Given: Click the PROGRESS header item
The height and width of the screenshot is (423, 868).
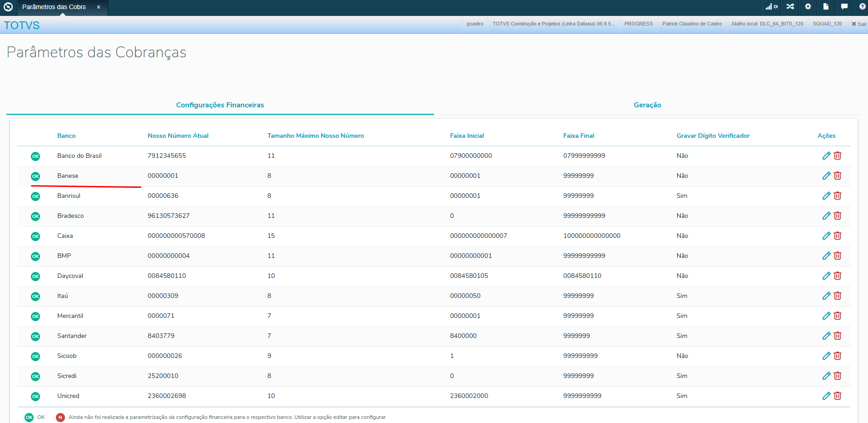Looking at the screenshot, I should point(639,24).
